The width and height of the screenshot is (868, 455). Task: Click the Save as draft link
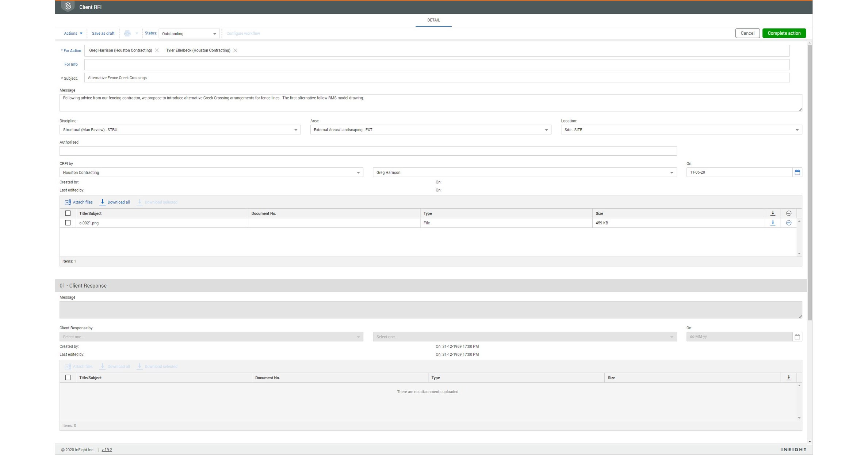click(x=103, y=33)
